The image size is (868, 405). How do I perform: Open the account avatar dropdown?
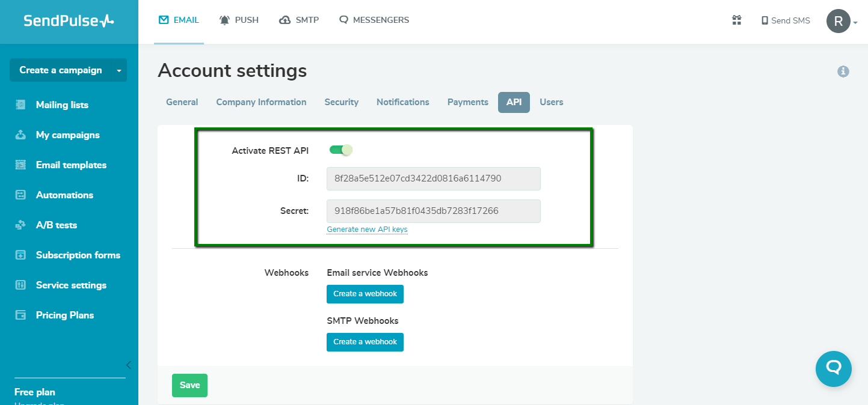839,21
